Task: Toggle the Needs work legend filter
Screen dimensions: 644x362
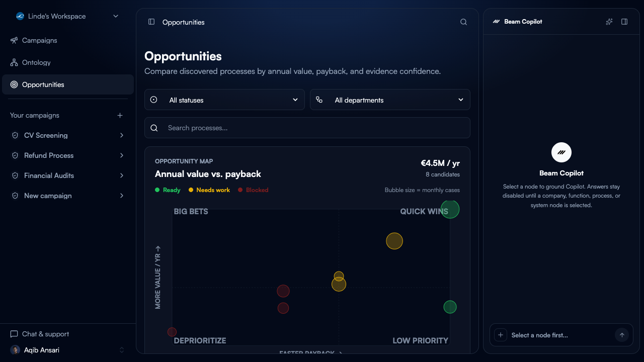Action: [209, 190]
